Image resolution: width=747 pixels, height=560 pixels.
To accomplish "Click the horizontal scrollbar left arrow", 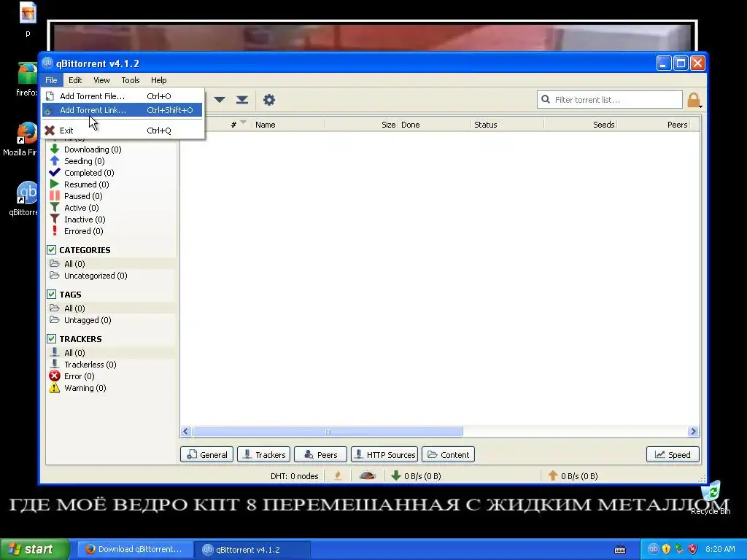I will (186, 432).
